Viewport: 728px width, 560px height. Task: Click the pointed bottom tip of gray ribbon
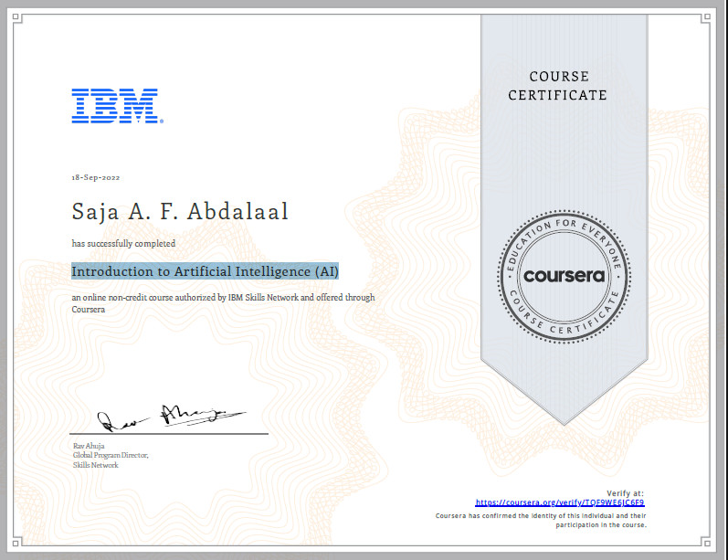coord(557,420)
